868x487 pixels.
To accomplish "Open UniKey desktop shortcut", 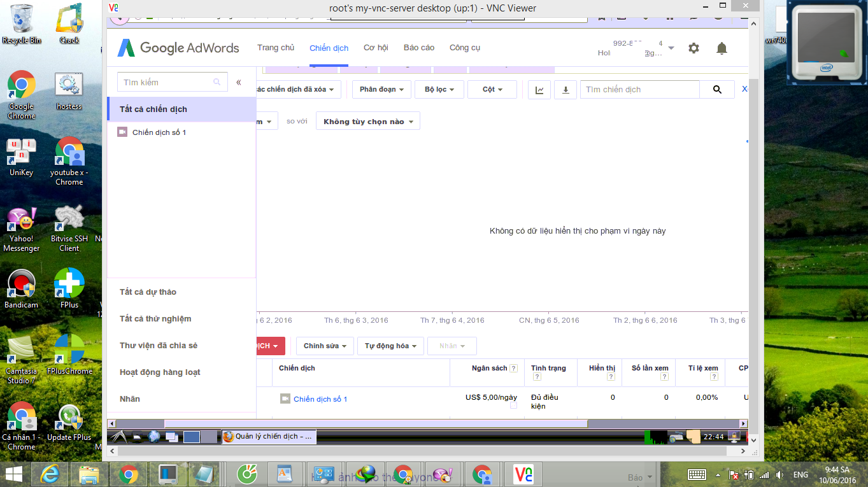I will pos(21,158).
